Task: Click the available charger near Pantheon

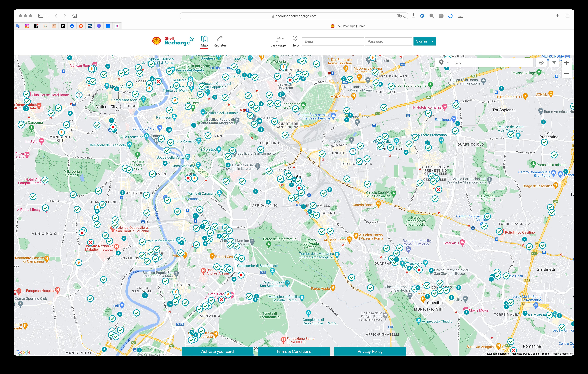Action: click(x=169, y=110)
